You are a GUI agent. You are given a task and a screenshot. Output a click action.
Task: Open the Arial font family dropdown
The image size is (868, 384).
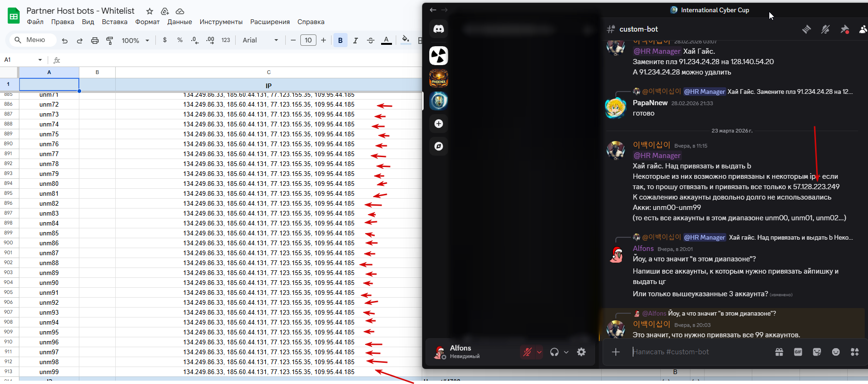[x=260, y=40]
